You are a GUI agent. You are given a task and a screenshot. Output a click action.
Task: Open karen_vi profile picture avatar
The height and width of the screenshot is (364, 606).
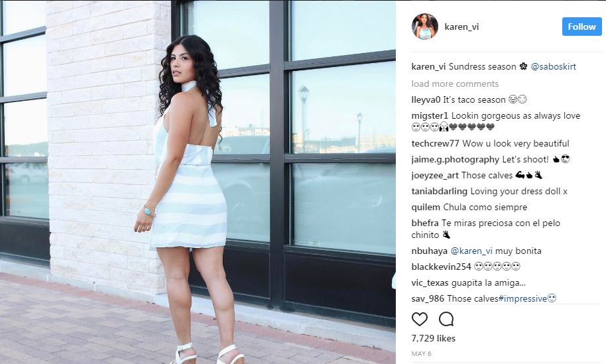coord(425,27)
